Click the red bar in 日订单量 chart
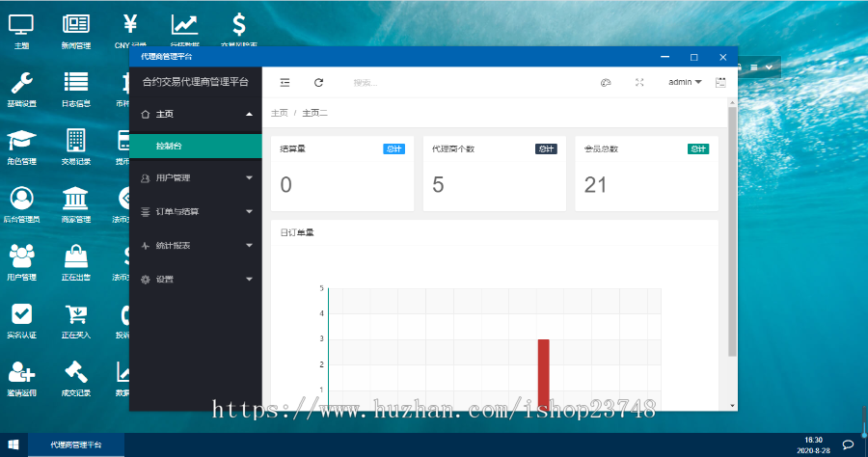868x457 pixels. (x=544, y=374)
